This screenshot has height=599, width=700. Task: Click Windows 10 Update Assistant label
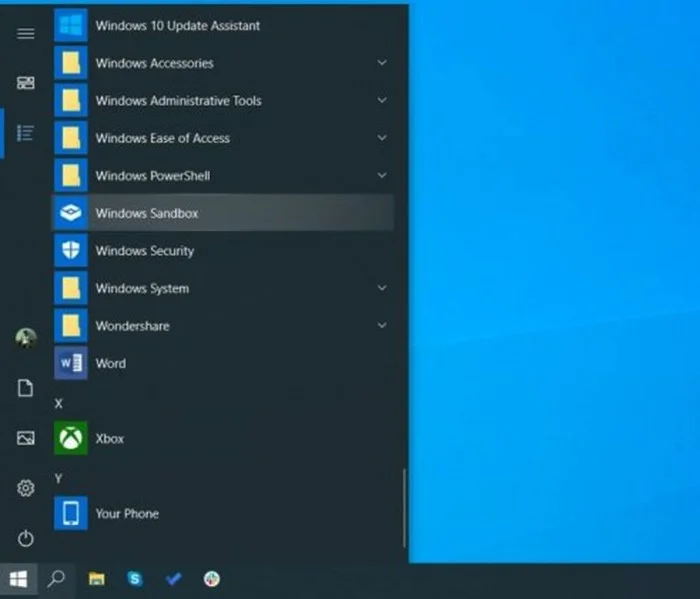pos(178,26)
